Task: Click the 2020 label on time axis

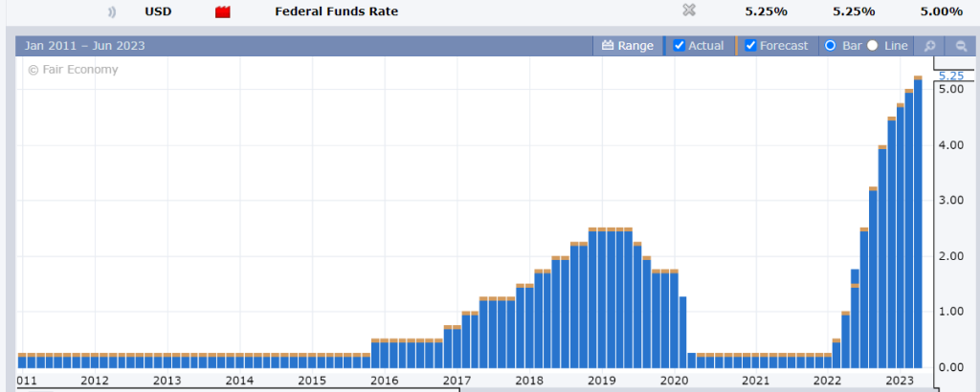Action: click(675, 381)
